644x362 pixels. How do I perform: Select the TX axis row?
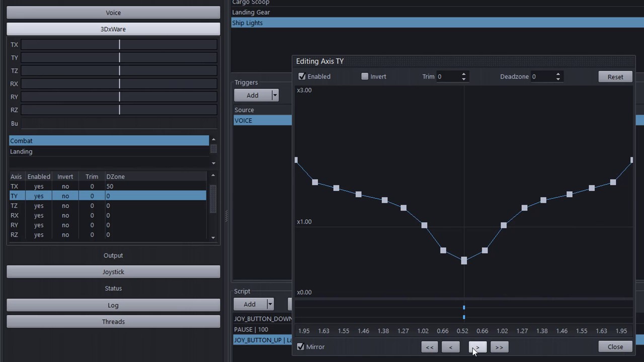click(108, 187)
